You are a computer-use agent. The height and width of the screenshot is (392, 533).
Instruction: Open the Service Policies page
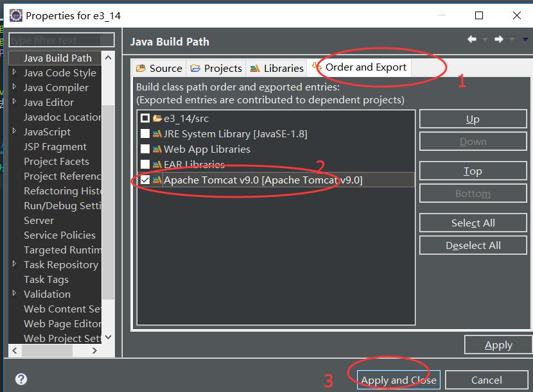(60, 235)
